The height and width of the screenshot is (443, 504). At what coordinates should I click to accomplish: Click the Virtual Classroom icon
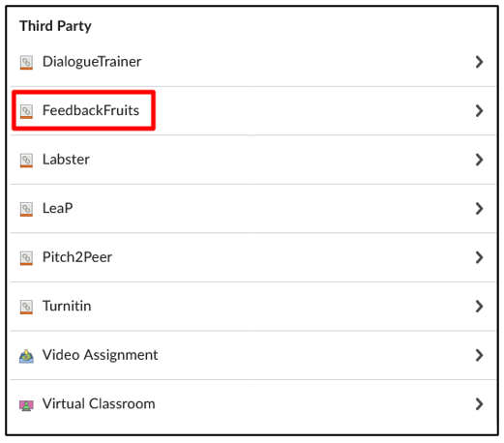(26, 405)
